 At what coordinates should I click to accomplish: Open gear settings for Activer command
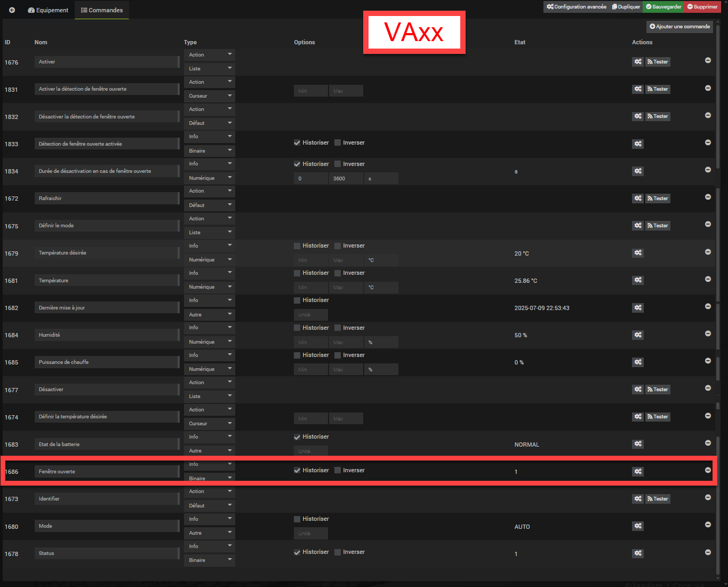(638, 62)
